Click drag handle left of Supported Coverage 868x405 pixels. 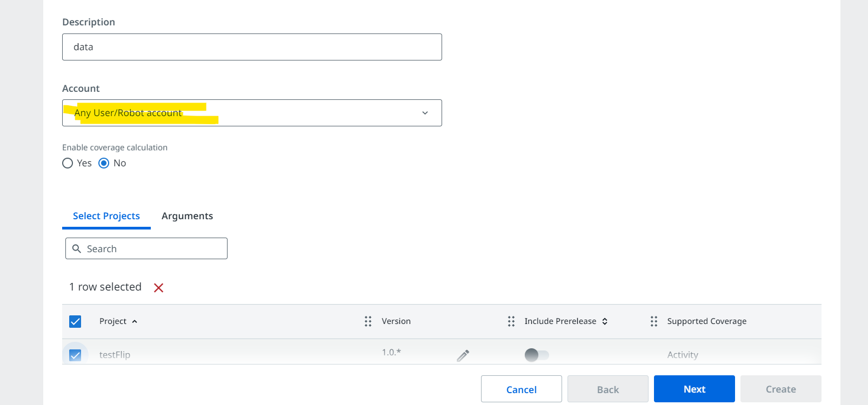654,321
